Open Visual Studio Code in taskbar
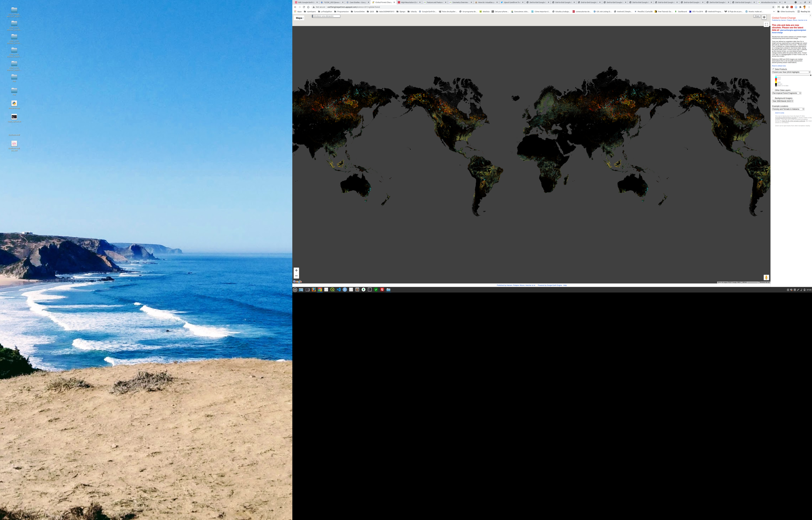The width and height of the screenshot is (812, 520). (338, 290)
